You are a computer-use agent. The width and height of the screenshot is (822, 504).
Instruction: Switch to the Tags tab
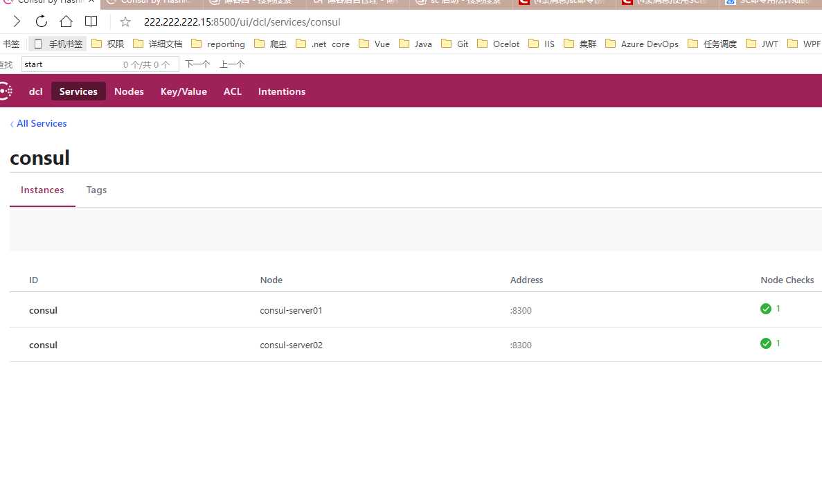pos(96,190)
